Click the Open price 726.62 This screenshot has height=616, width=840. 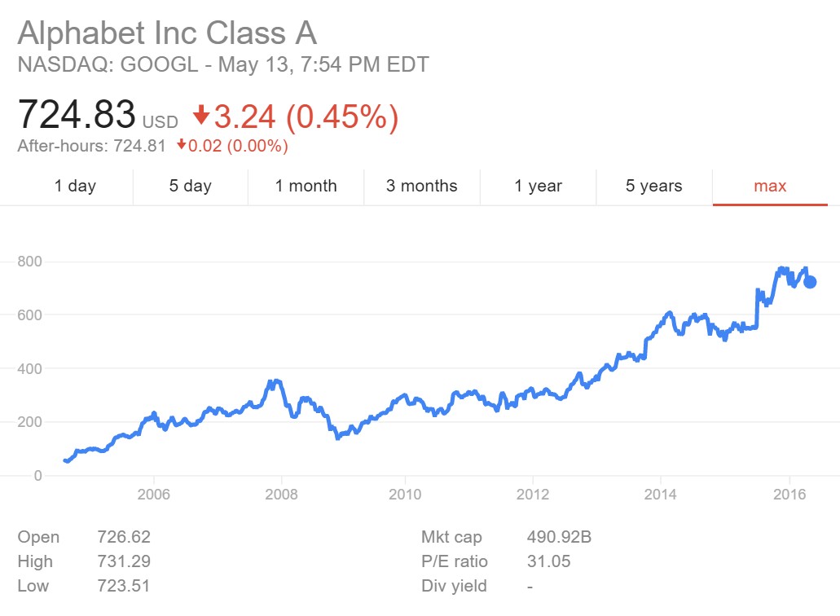123,537
